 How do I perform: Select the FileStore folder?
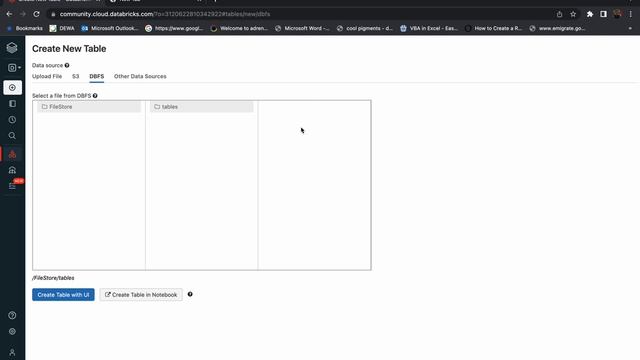point(89,107)
